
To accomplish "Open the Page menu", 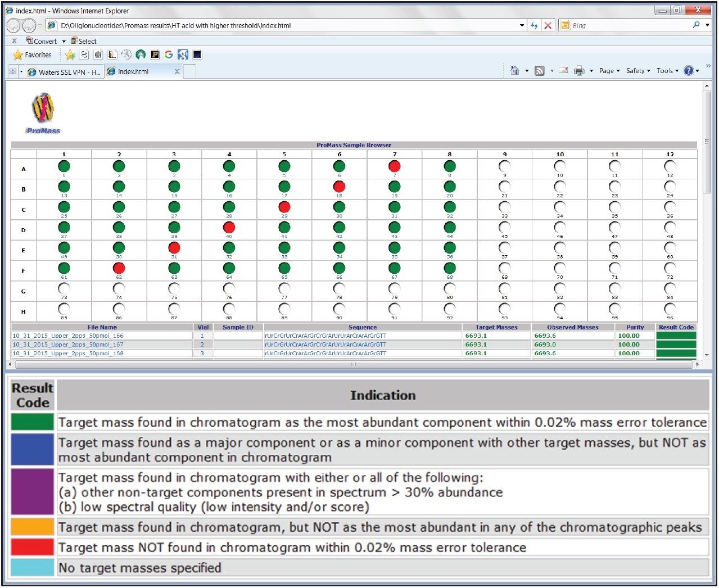I will point(609,71).
